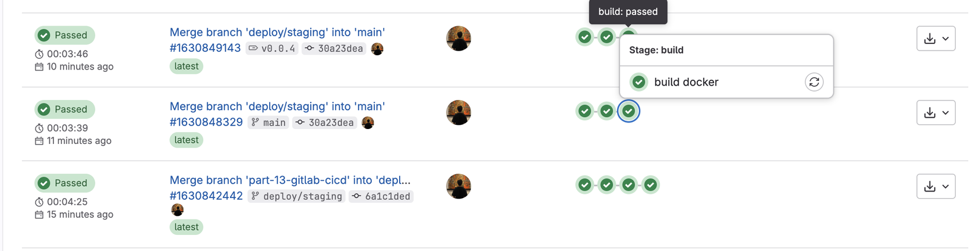Open second stage of pipeline #1630849143

(x=606, y=37)
